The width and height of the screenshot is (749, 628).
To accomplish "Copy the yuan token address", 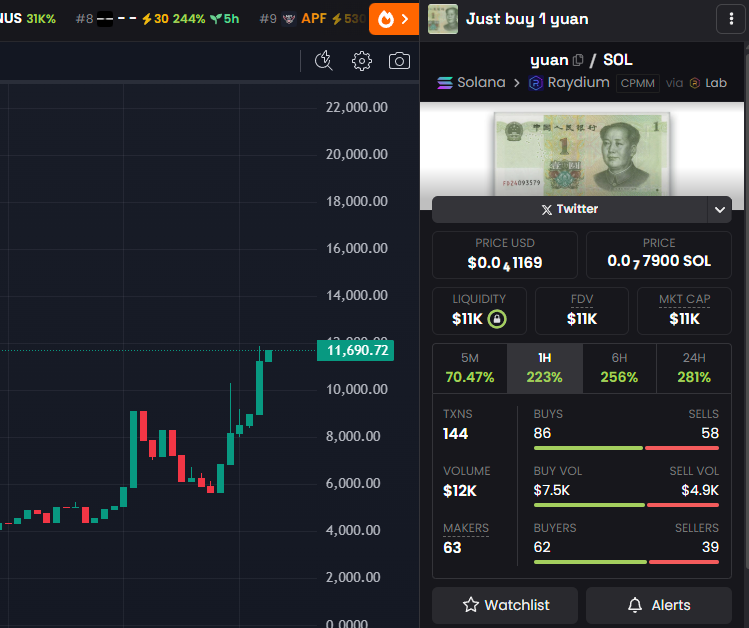I will tap(578, 61).
